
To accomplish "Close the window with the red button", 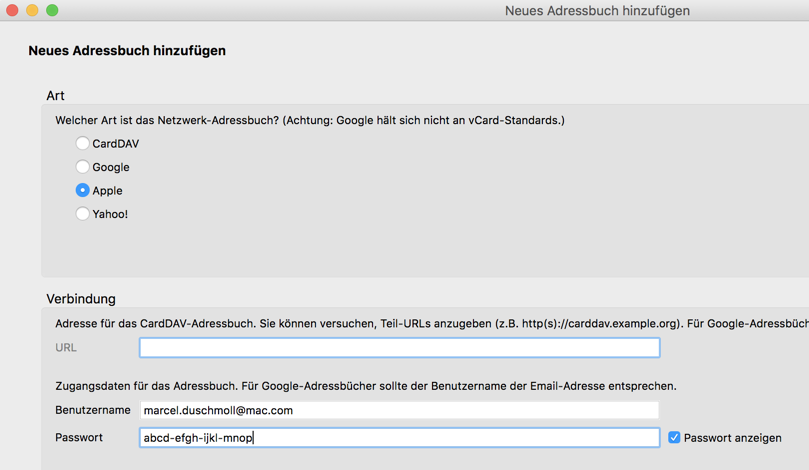I will (x=12, y=10).
